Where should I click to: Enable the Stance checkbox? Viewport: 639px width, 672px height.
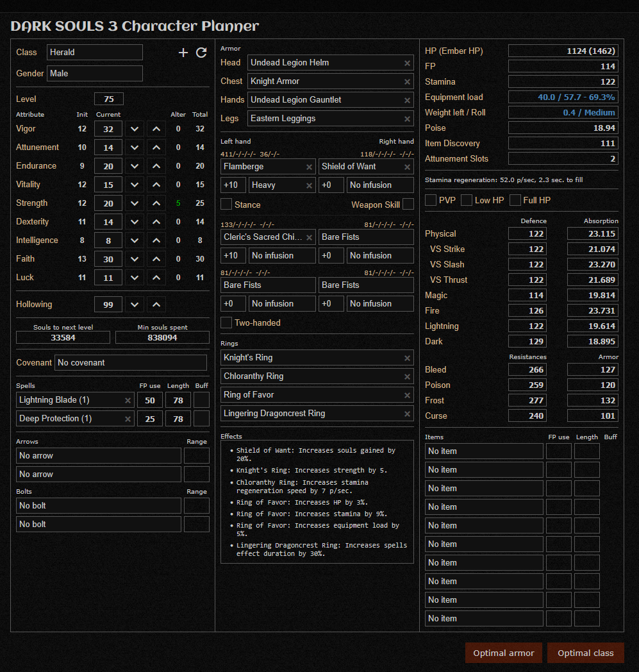[226, 204]
